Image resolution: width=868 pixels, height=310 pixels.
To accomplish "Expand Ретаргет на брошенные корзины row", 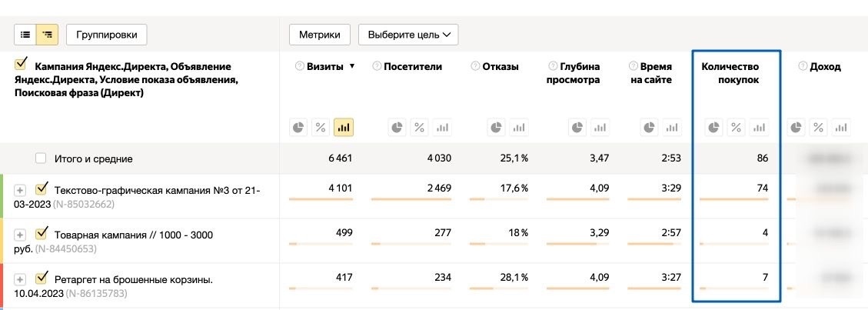I will (x=21, y=279).
